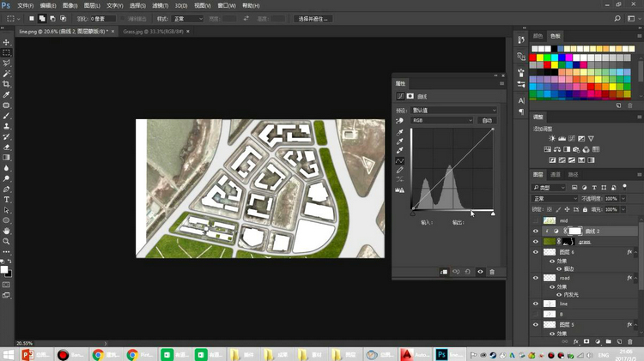Image resolution: width=644 pixels, height=361 pixels.
Task: Toggle adjustment visibility eye in Properties panel
Action: click(x=480, y=272)
